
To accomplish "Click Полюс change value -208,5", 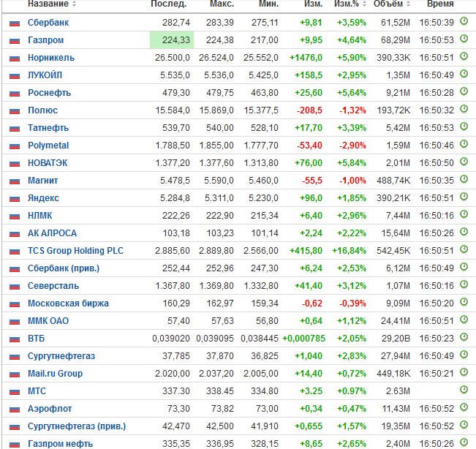I will tap(309, 110).
